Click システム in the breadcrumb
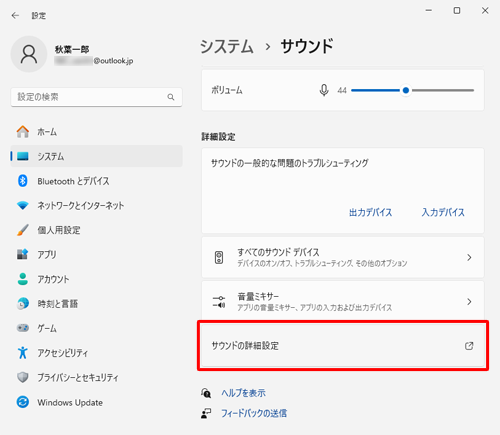Image resolution: width=500 pixels, height=435 pixels. pos(227,46)
